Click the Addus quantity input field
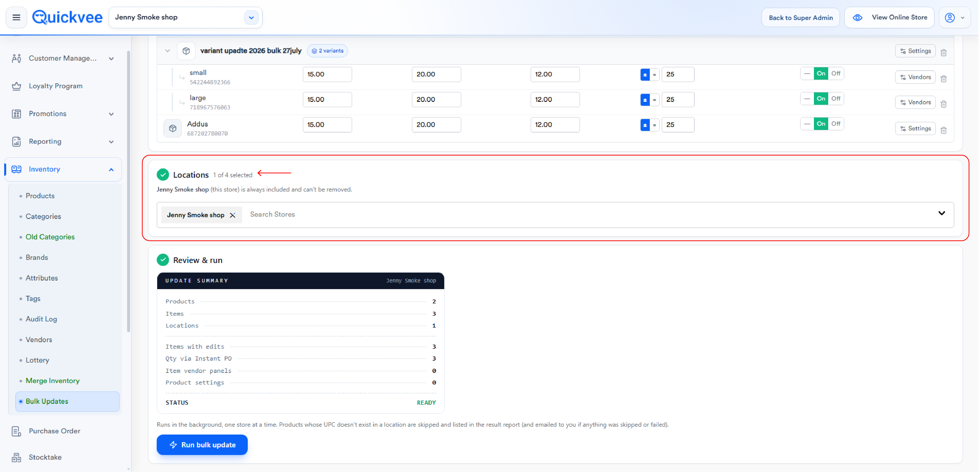Viewport: 980px width, 472px height. point(677,125)
